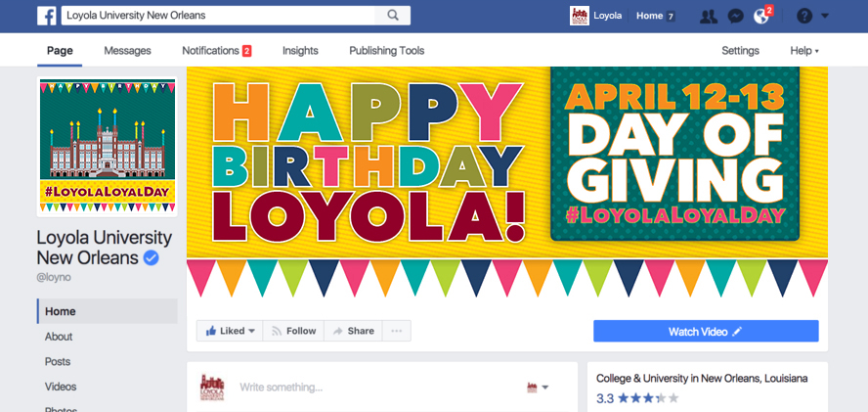Click the search magnifier button
Image resolution: width=868 pixels, height=412 pixels.
(x=393, y=16)
